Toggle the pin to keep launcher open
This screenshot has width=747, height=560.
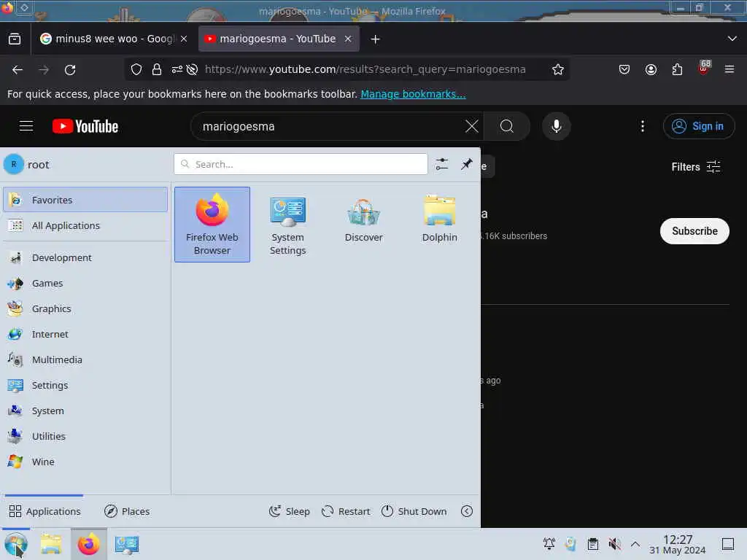(x=466, y=164)
